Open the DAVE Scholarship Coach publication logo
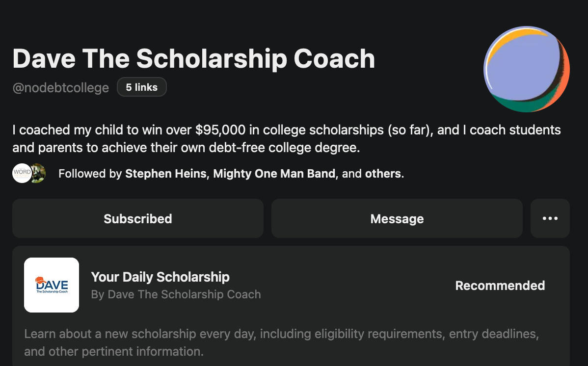Viewport: 588px width, 366px height. pyautogui.click(x=52, y=285)
